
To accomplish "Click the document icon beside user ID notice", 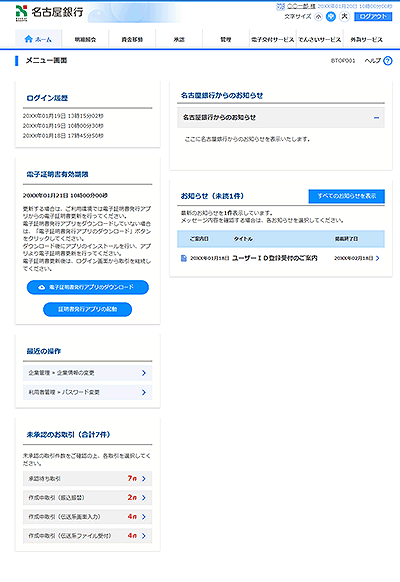I will [183, 258].
